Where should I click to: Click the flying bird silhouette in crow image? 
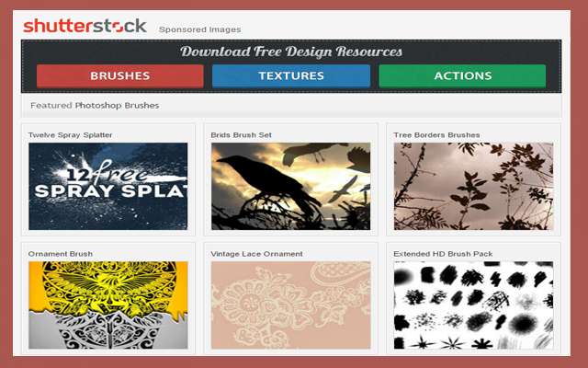(343, 190)
